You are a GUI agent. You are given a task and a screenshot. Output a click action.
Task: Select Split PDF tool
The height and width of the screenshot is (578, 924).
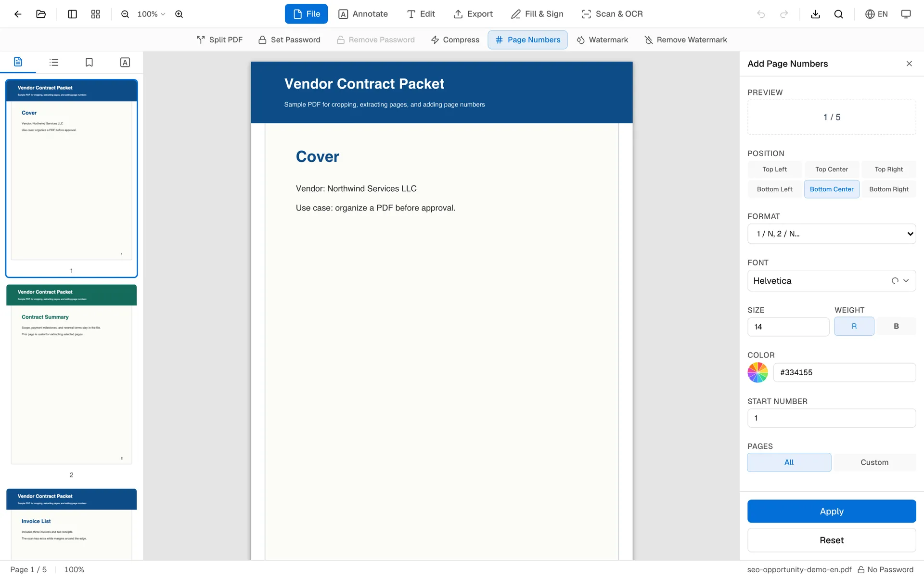(219, 40)
